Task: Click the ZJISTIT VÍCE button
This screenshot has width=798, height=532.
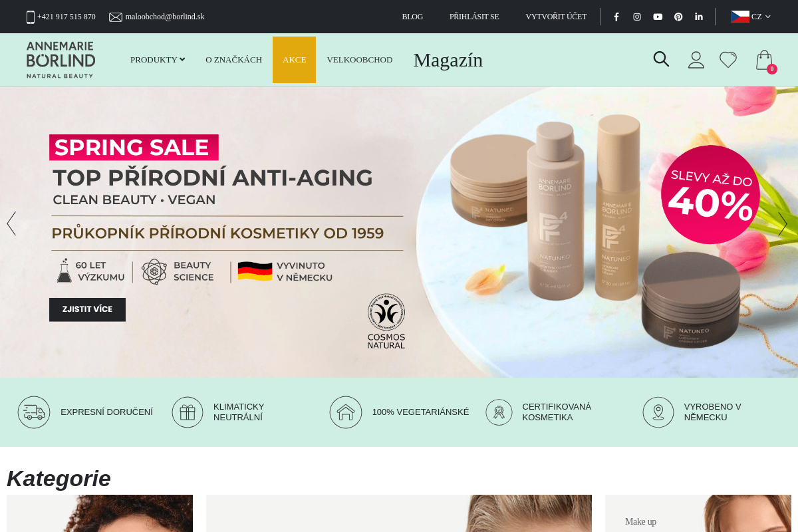Action: [87, 310]
